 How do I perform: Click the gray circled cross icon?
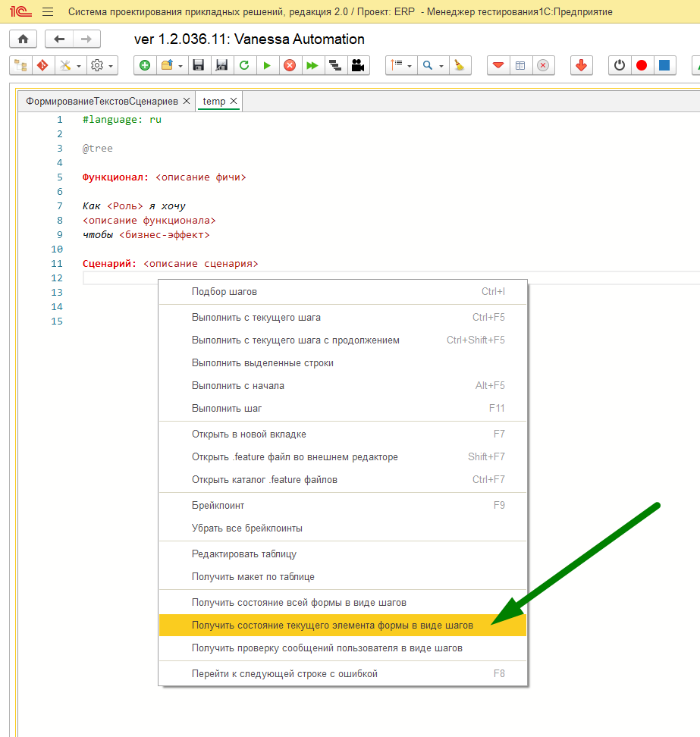543,65
